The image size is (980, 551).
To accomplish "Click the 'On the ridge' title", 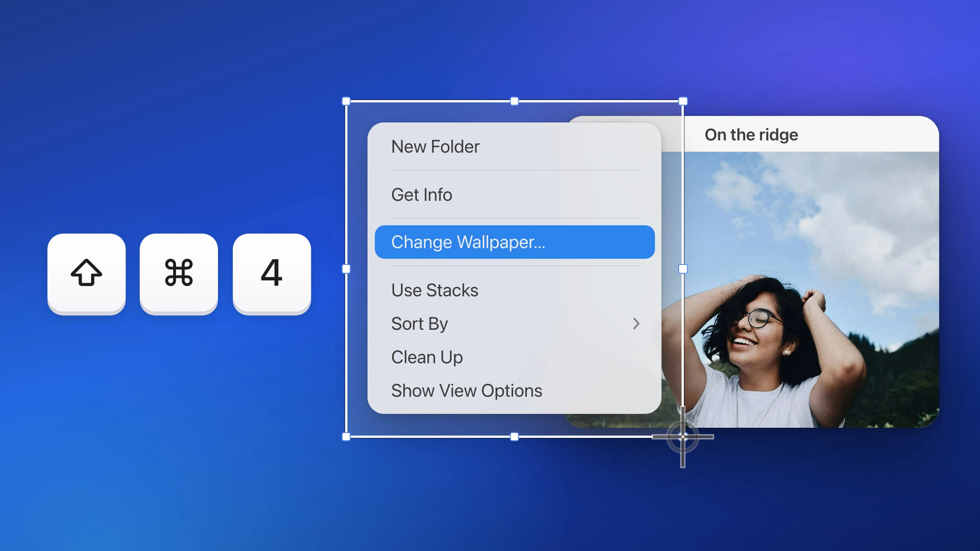I will 751,135.
